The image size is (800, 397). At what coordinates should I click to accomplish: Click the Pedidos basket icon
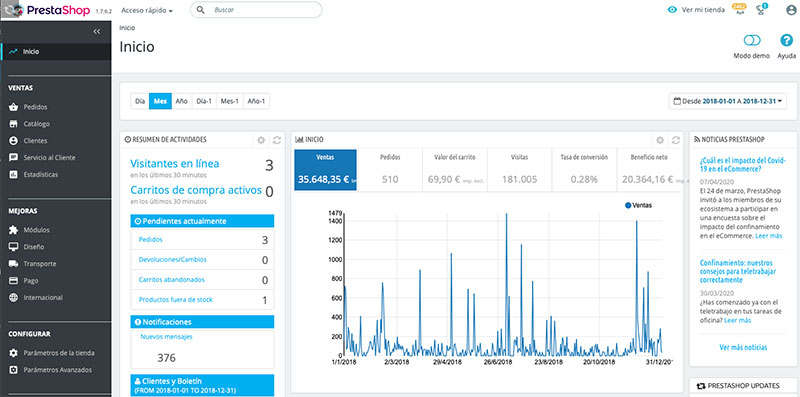pyautogui.click(x=13, y=107)
